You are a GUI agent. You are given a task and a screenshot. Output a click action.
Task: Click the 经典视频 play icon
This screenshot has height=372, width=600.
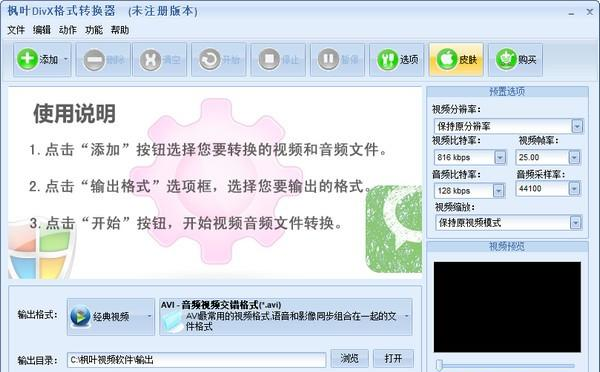click(80, 317)
